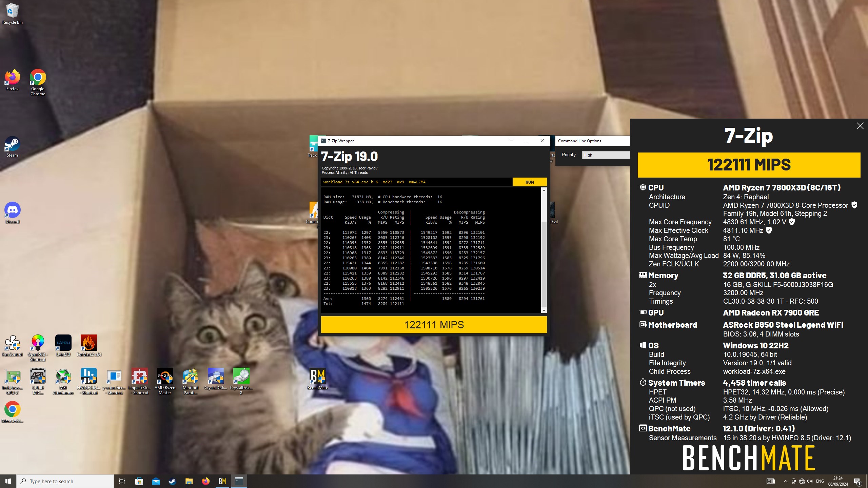The width and height of the screenshot is (868, 488).
Task: Open File Explorer from the taskbar
Action: [x=189, y=481]
